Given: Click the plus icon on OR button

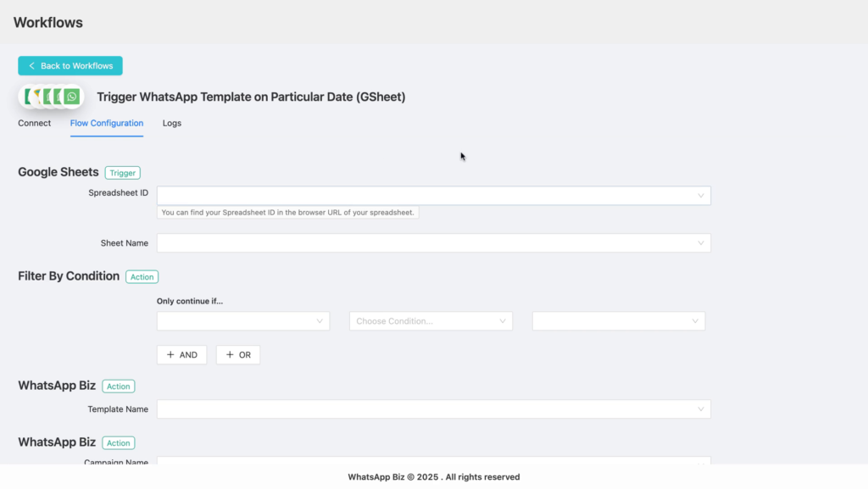Looking at the screenshot, I should point(230,354).
